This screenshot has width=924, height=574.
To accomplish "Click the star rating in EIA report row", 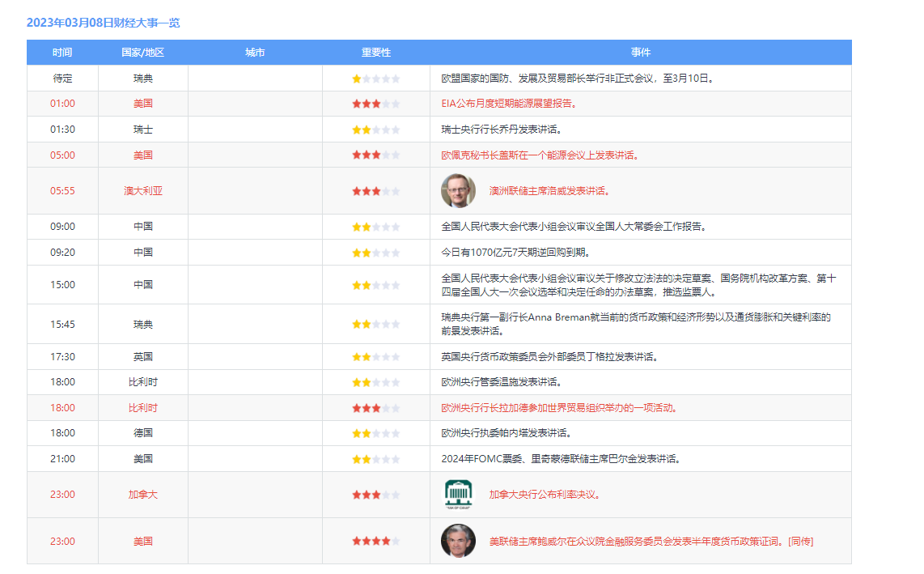I will click(x=376, y=104).
